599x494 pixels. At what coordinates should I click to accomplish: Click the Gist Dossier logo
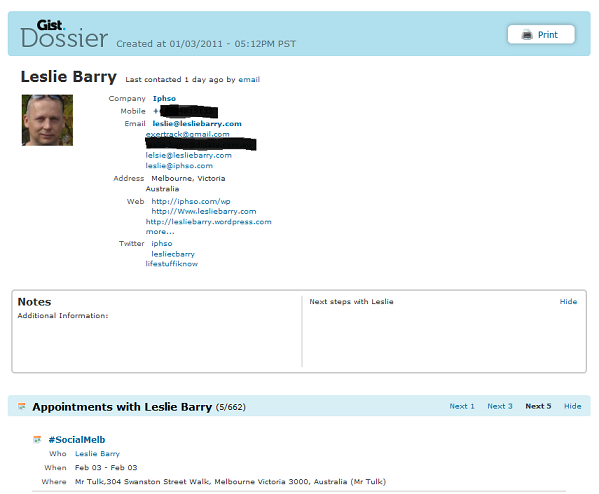point(64,34)
